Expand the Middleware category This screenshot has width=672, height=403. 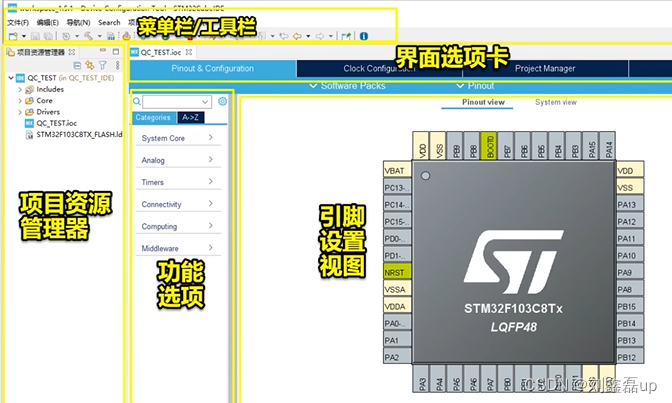(x=177, y=248)
